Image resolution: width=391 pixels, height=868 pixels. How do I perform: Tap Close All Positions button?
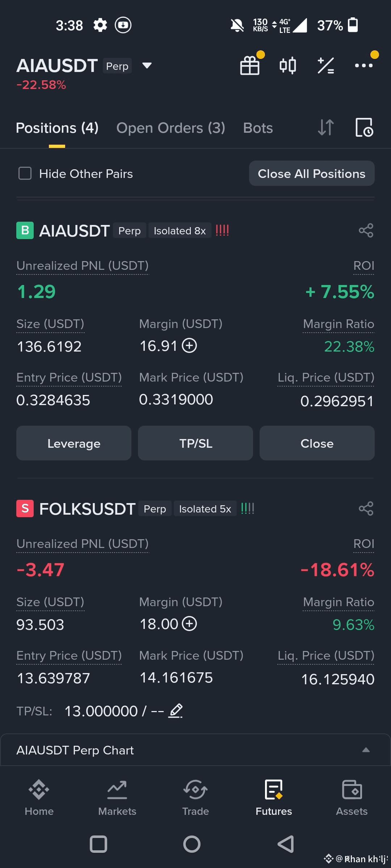[x=312, y=173]
